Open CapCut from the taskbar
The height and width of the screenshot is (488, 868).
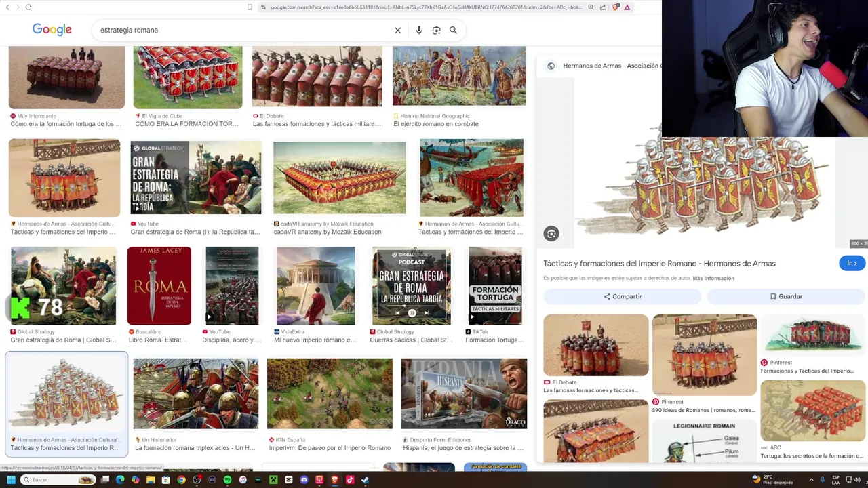[x=289, y=480]
